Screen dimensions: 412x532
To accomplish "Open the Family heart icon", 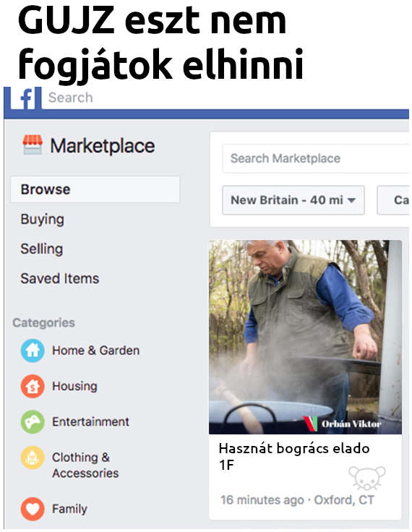I will (x=33, y=509).
